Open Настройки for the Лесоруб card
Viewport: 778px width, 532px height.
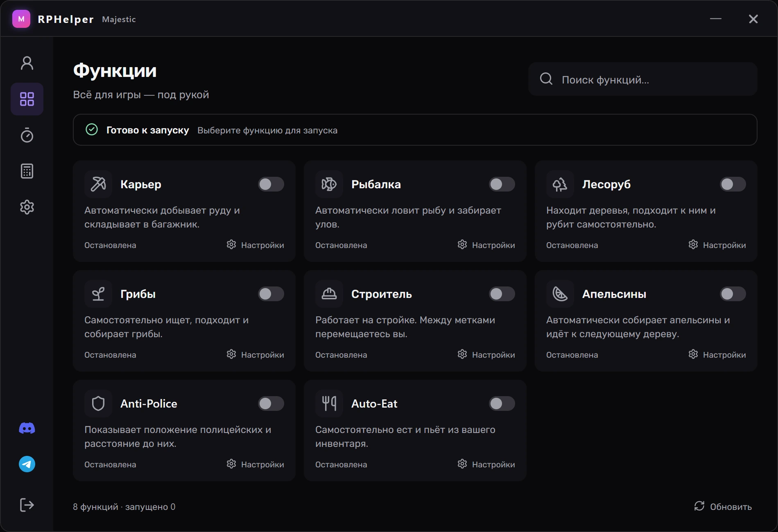(717, 245)
